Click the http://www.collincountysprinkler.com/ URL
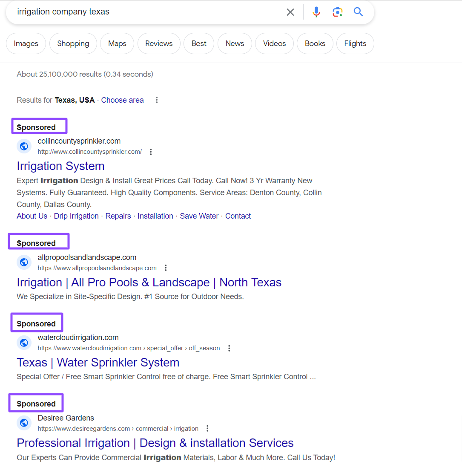 [90, 152]
